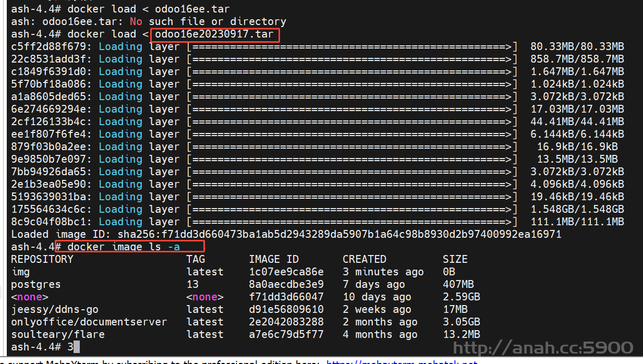The height and width of the screenshot is (364, 643).
Task: Click the 'postgres' repository name
Action: point(36,285)
